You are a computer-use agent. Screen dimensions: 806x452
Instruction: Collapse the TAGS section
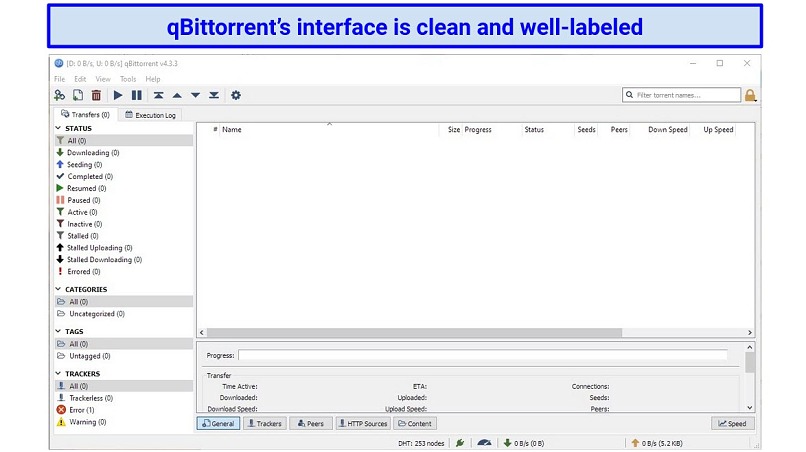tap(58, 331)
